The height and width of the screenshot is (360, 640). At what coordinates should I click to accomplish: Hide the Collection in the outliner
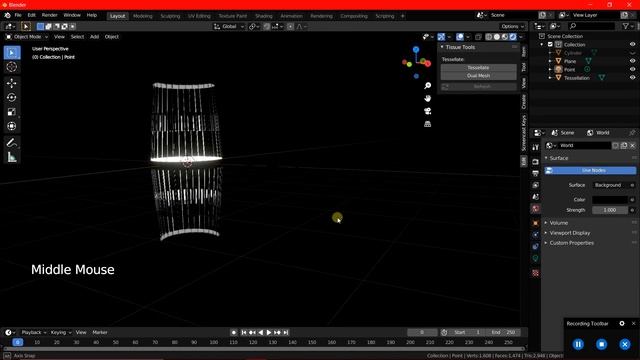coord(632,44)
